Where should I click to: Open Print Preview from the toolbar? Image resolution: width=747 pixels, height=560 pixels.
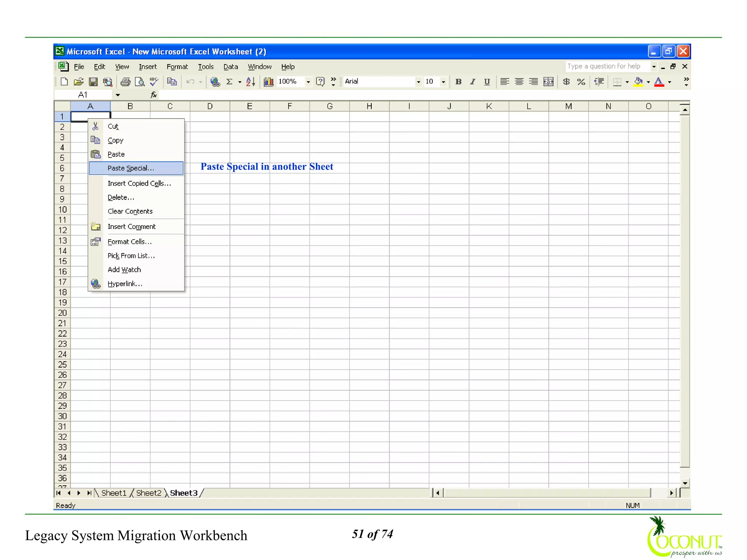click(140, 82)
